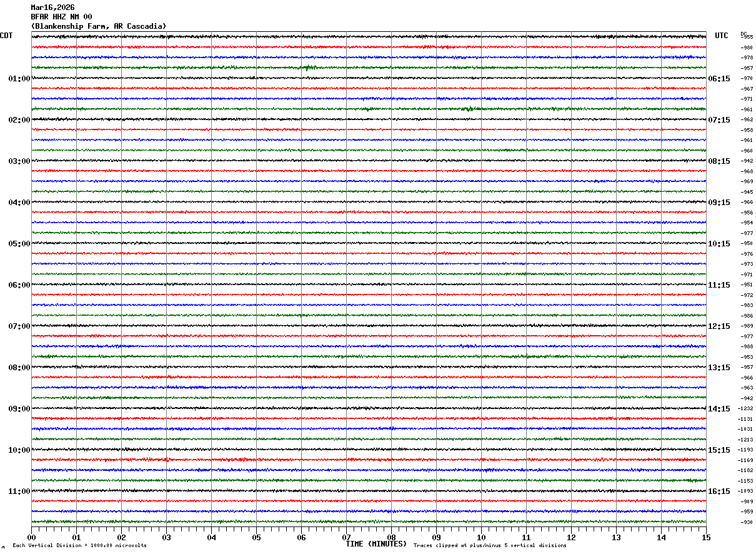Select DC offset value '-953'

[x=747, y=357]
